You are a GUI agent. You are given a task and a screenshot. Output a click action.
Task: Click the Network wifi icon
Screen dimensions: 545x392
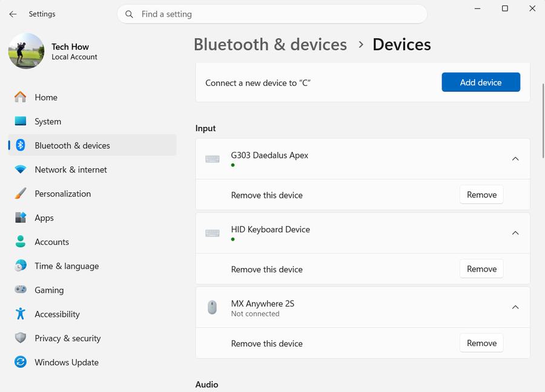(x=21, y=169)
